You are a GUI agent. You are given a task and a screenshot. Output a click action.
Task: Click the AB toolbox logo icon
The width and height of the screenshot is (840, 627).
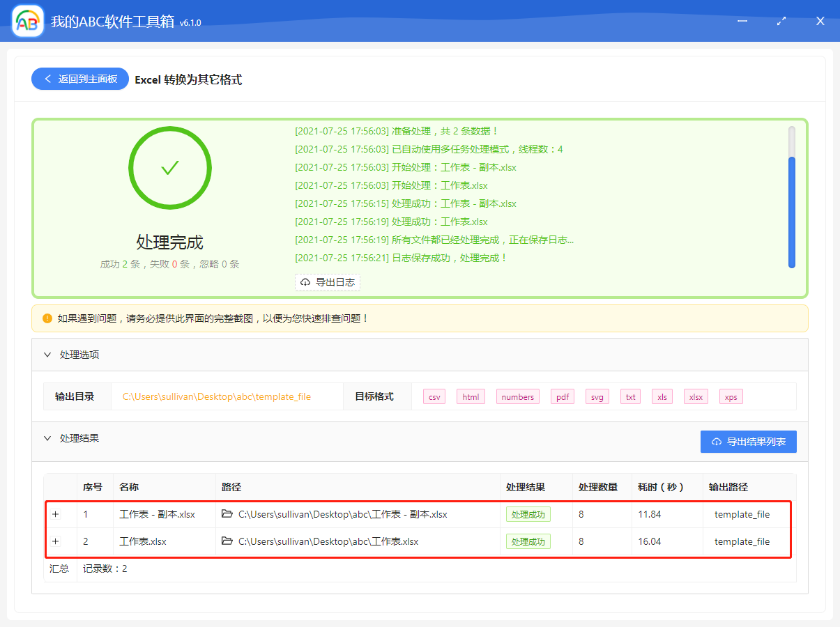coord(26,20)
